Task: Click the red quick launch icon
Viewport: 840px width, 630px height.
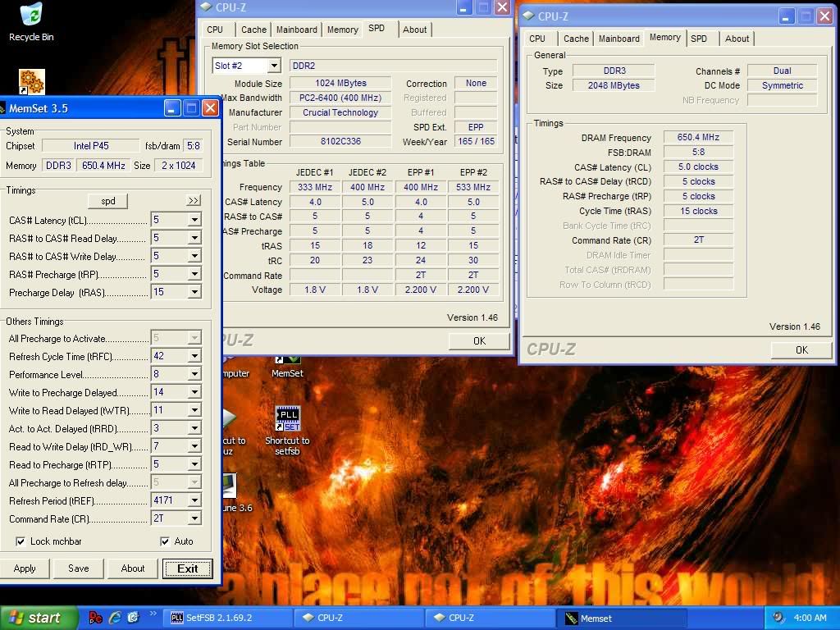Action: [x=96, y=618]
